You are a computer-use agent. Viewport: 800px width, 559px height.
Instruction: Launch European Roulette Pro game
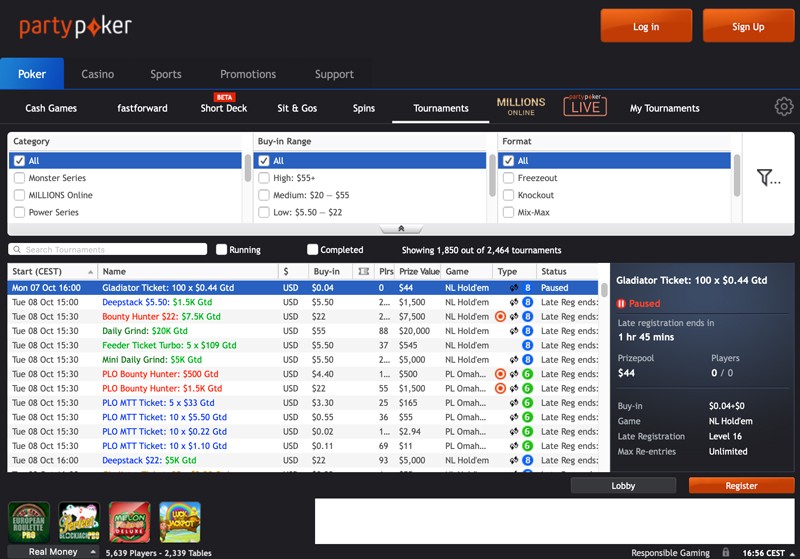pyautogui.click(x=29, y=522)
